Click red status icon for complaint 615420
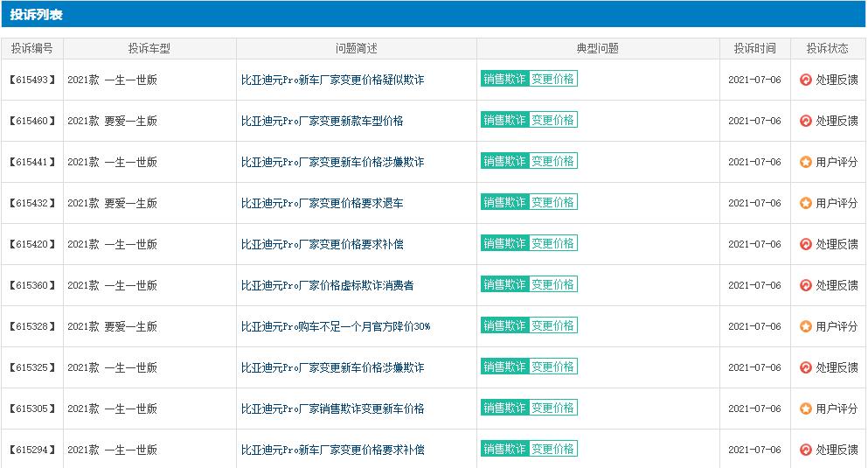Image resolution: width=868 pixels, height=468 pixels. [x=805, y=244]
